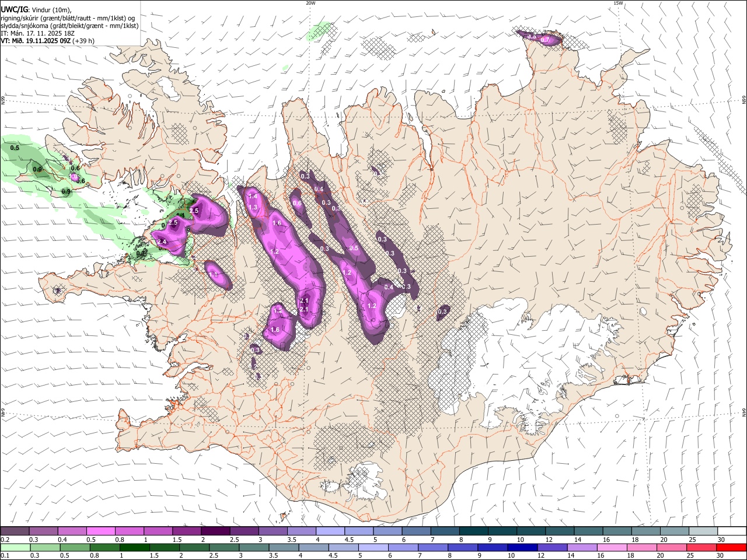Click the top legend swatch between 20 and 25
Image resolution: width=747 pixels, height=560 pixels.
tap(675, 531)
